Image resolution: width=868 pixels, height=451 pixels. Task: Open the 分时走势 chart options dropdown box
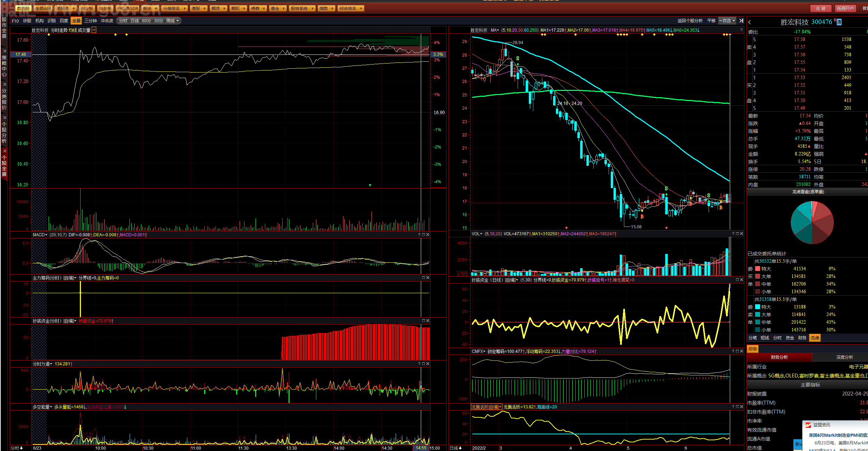tap(94, 30)
